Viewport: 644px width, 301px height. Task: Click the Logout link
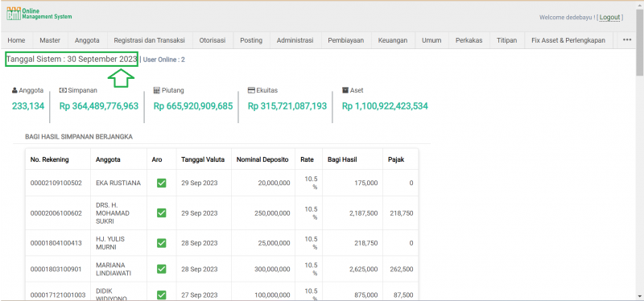(x=609, y=17)
